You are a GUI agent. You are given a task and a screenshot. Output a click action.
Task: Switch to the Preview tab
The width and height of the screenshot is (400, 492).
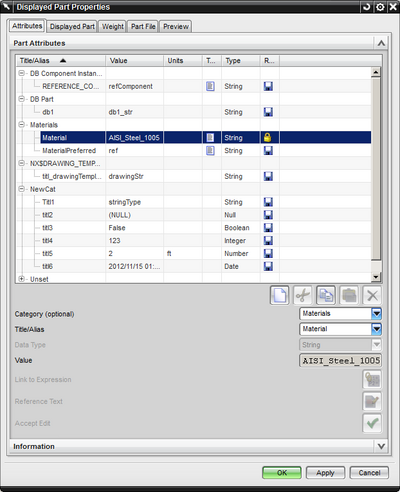tap(176, 26)
